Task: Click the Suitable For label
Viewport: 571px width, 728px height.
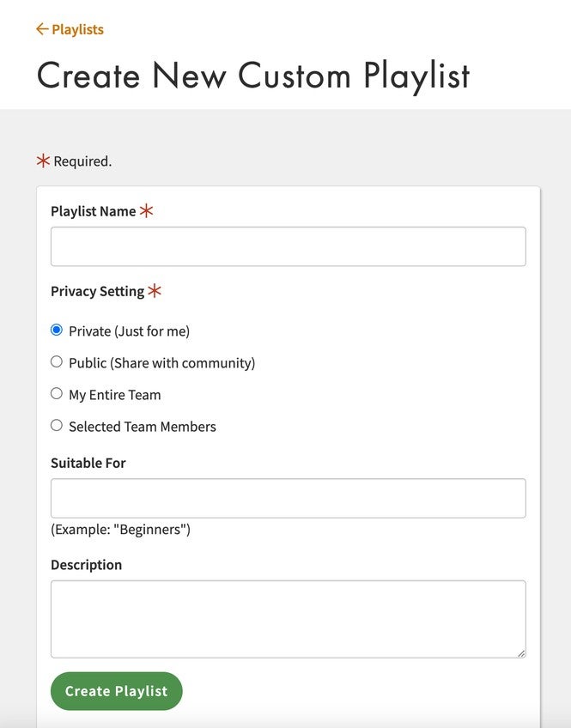Action: (x=88, y=463)
